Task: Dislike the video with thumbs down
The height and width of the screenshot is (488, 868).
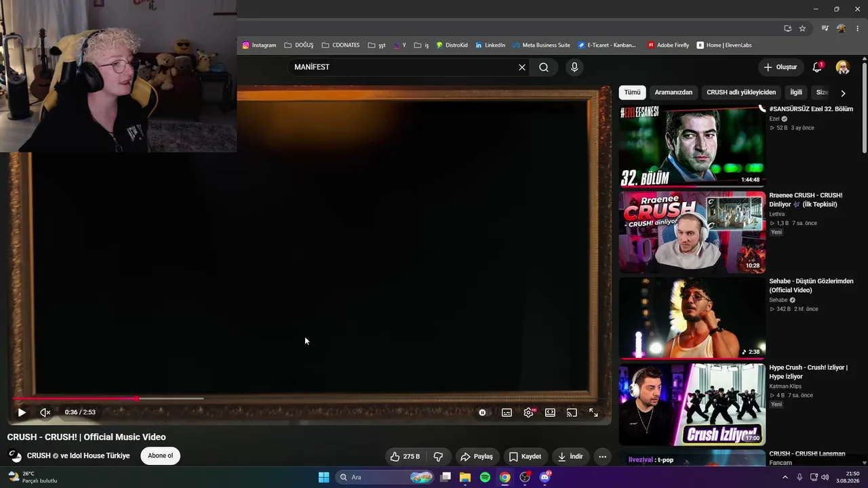Action: [x=438, y=457]
